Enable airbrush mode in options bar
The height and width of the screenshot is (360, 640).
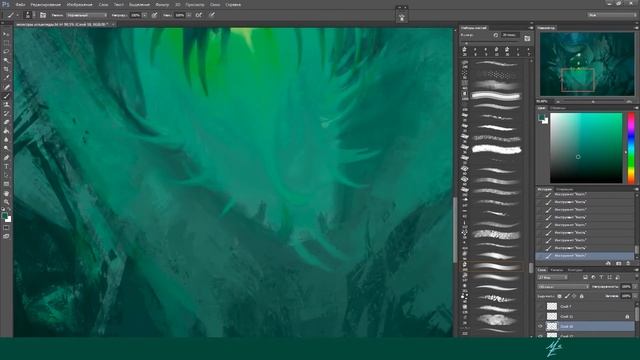click(199, 15)
